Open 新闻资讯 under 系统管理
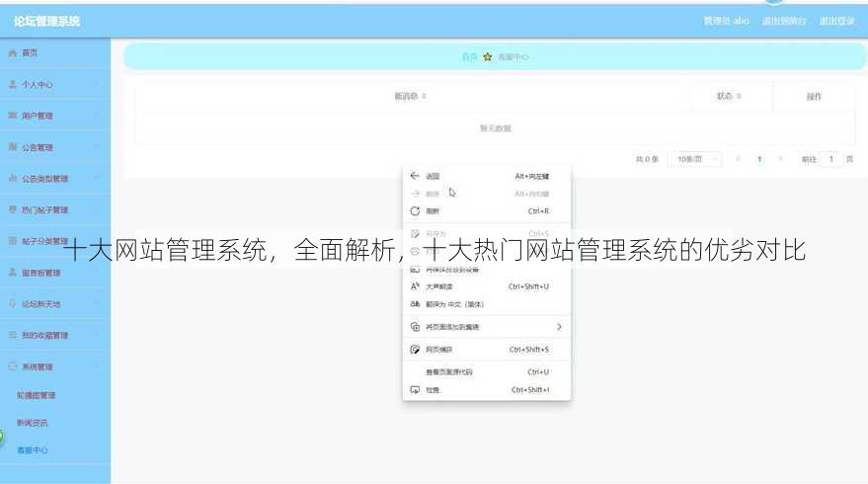The width and height of the screenshot is (868, 484). pyautogui.click(x=33, y=423)
